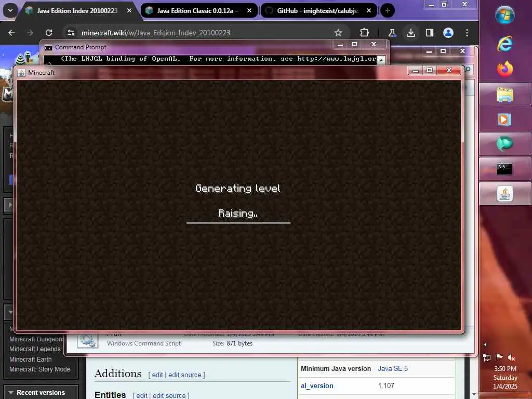Open tab search dropdown in Chrome
The height and width of the screenshot is (399, 532).
point(10,10)
